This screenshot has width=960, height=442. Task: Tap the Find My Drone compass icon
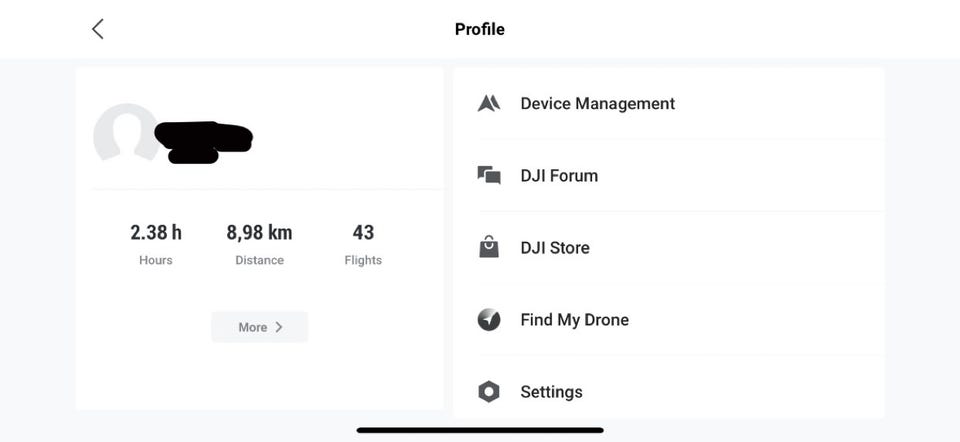tap(489, 320)
